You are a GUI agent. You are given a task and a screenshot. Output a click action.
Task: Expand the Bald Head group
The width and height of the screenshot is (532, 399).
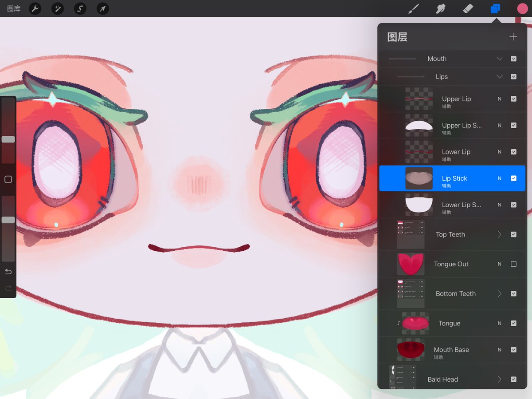coord(500,379)
